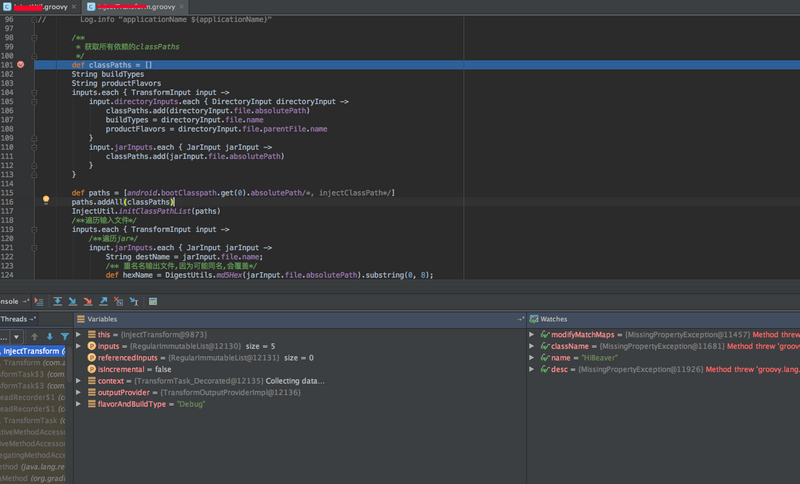Image resolution: width=800 pixels, height=484 pixels.
Task: Close the first groovy editor tab
Action: [x=74, y=7]
